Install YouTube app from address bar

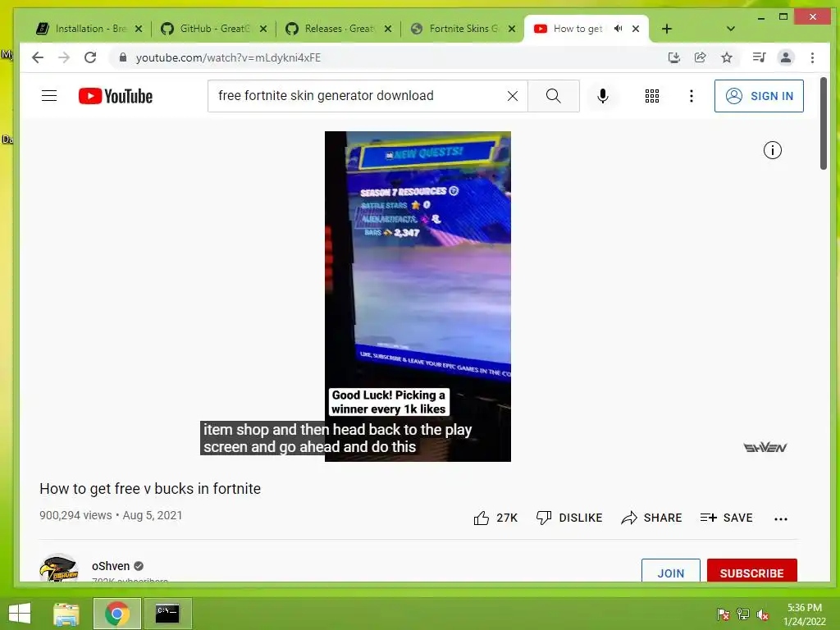[x=674, y=57]
